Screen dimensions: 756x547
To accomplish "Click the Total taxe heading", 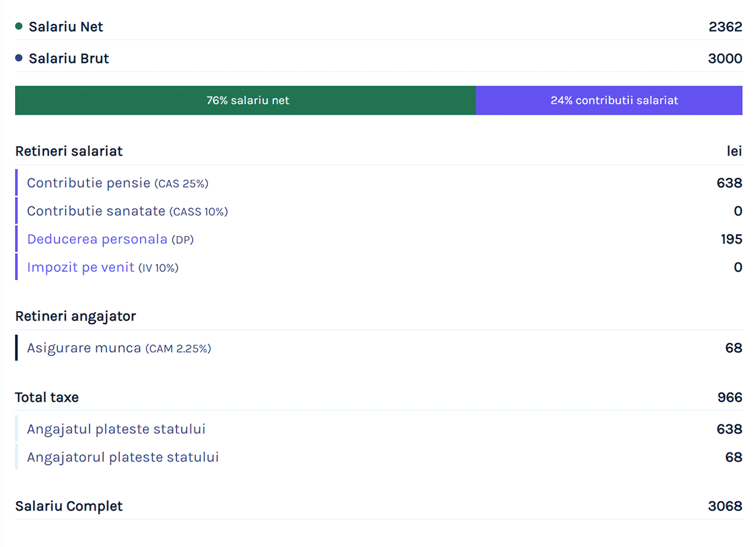I will pyautogui.click(x=47, y=397).
